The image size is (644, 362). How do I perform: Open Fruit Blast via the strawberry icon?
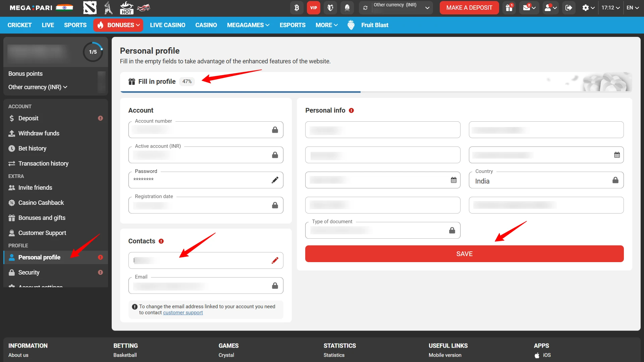tap(351, 25)
